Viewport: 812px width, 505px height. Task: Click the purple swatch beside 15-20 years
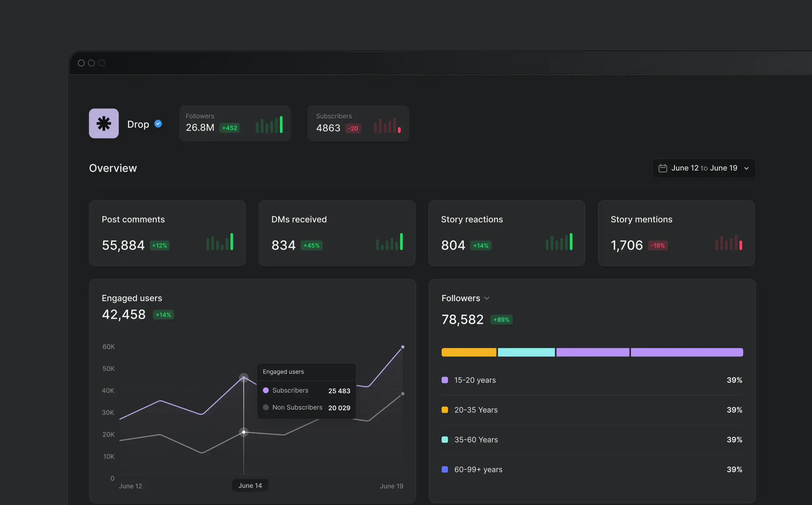(x=445, y=380)
